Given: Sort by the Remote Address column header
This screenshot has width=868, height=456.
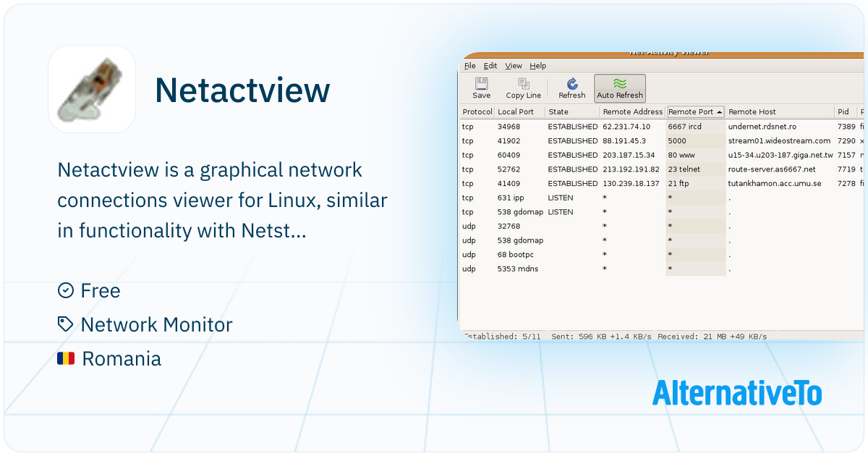Looking at the screenshot, I should pyautogui.click(x=633, y=112).
